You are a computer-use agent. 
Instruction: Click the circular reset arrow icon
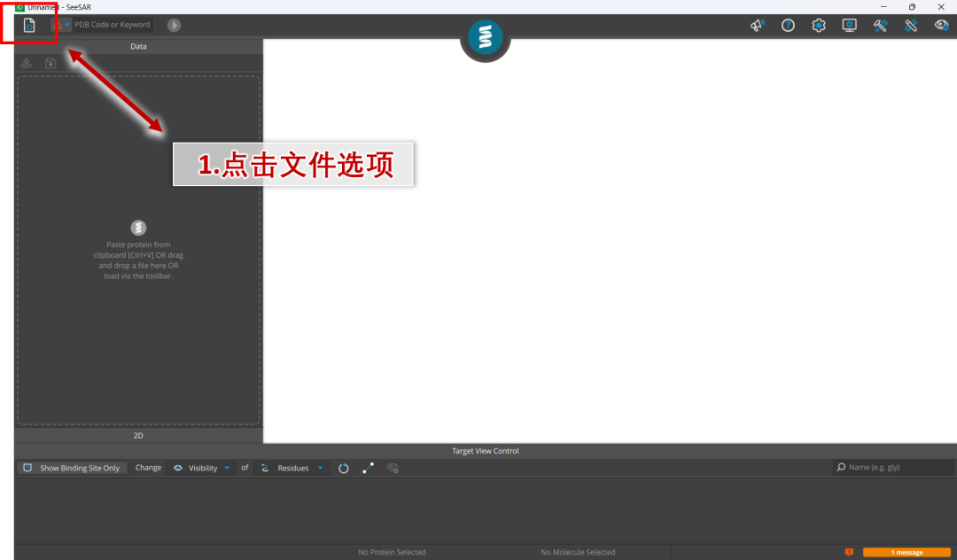[x=344, y=468]
